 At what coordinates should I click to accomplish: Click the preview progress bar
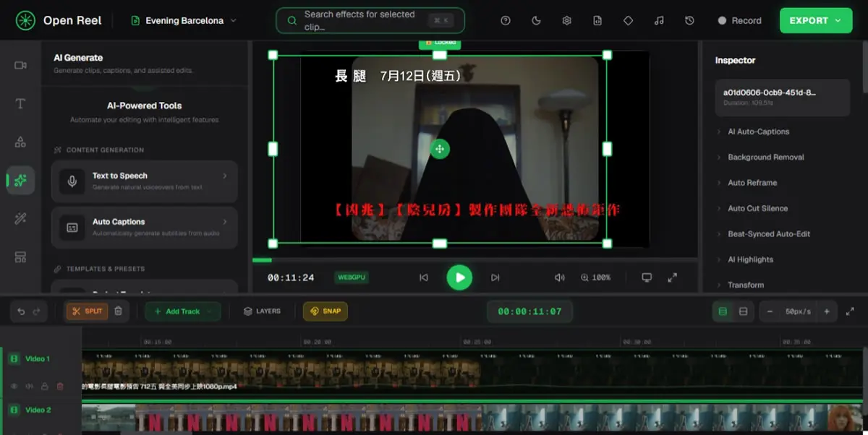click(x=475, y=260)
